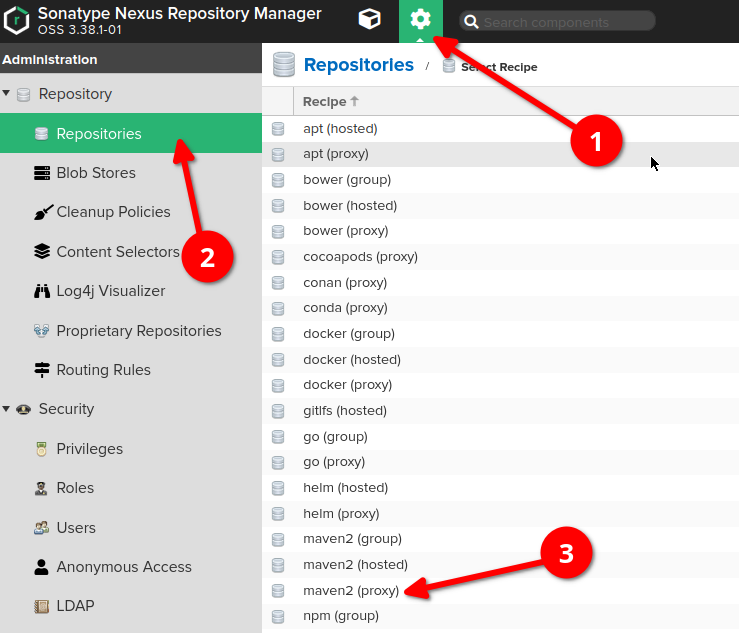Click the Repository section database icon
Viewport: 739px width, 633px height.
(x=24, y=95)
